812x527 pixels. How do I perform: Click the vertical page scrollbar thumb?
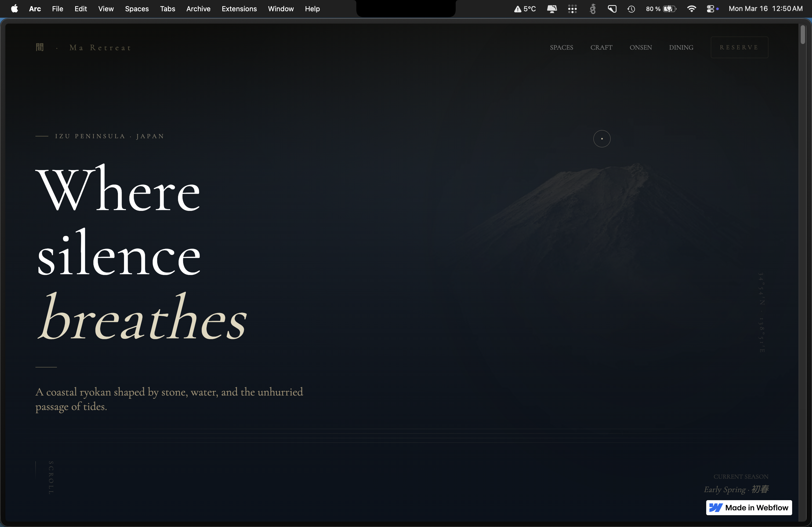pos(803,35)
